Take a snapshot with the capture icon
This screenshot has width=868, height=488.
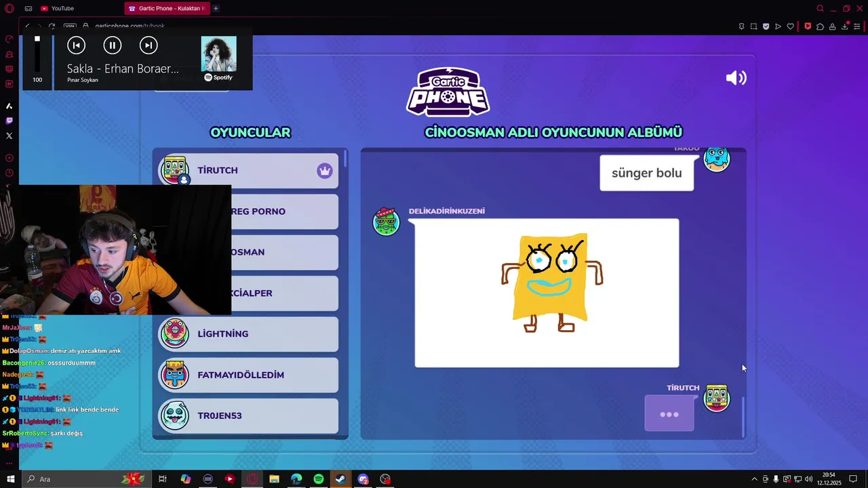tap(753, 26)
